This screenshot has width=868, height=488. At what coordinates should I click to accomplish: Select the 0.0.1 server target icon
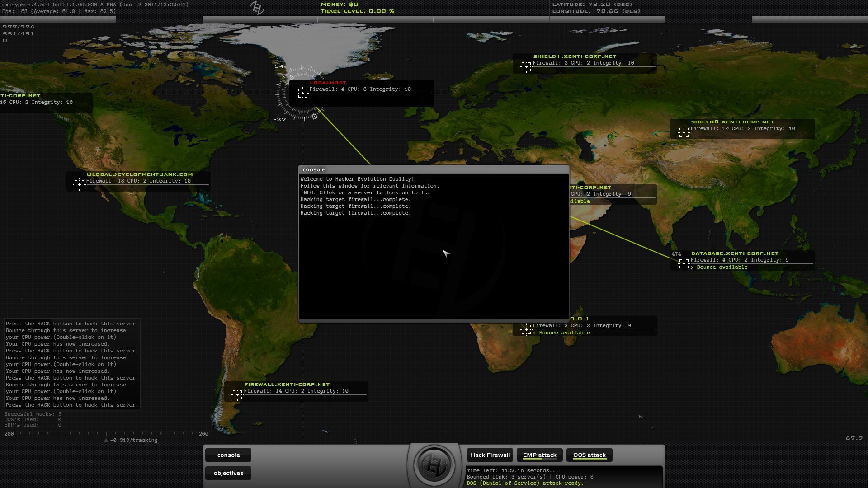[x=526, y=329]
